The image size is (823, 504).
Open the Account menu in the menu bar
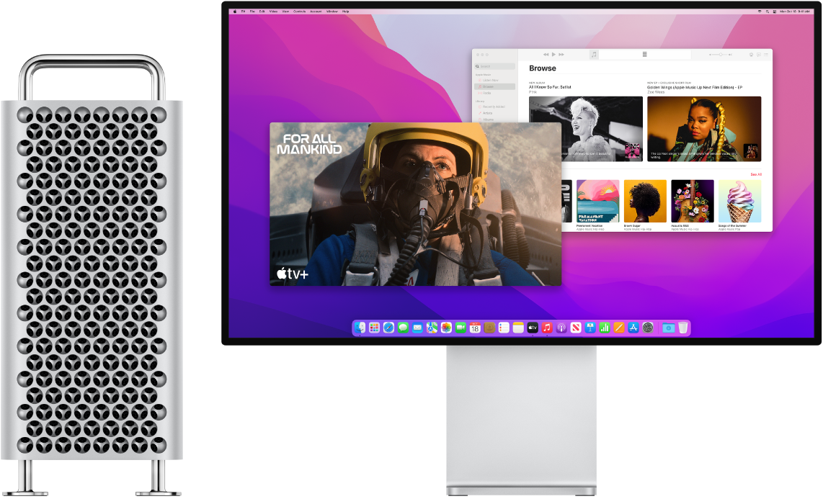(316, 12)
